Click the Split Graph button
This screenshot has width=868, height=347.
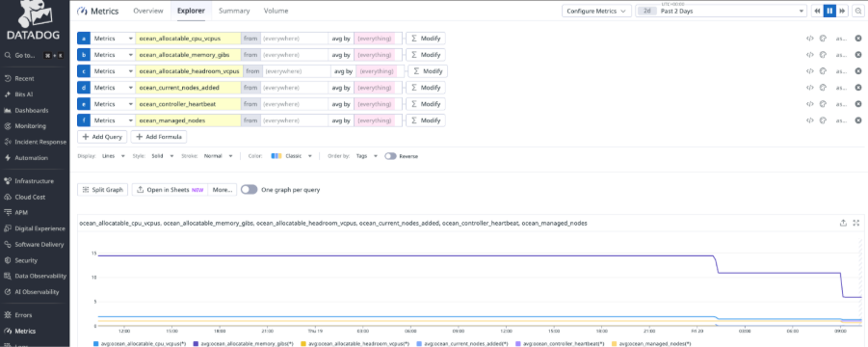[x=103, y=189]
